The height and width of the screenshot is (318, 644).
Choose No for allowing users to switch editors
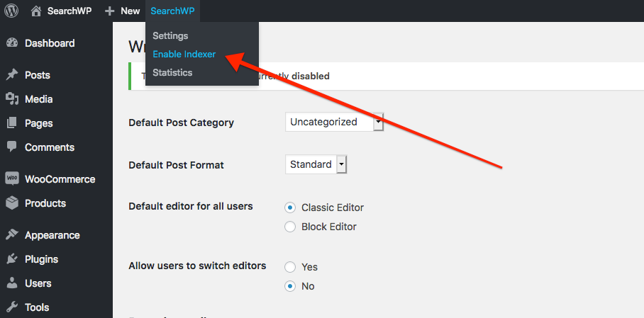point(290,286)
